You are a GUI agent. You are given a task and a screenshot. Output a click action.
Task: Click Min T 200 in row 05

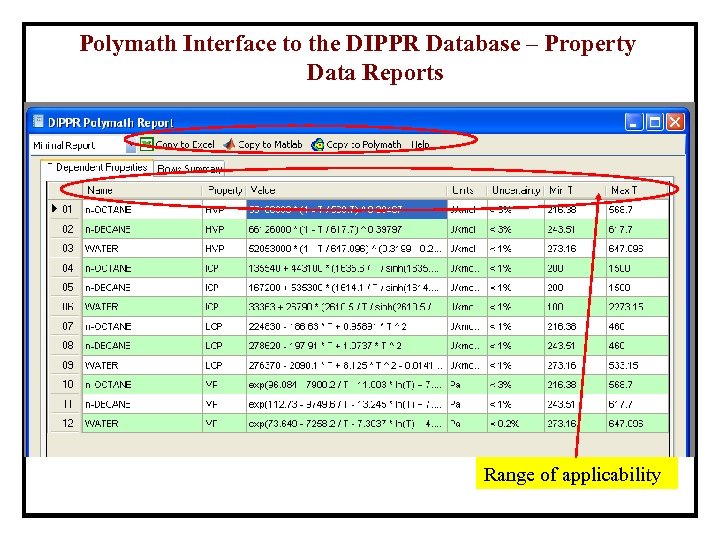pos(575,287)
